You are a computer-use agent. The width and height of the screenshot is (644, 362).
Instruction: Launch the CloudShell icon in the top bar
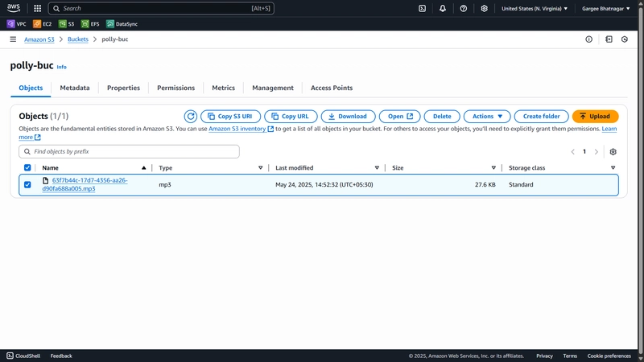[422, 8]
